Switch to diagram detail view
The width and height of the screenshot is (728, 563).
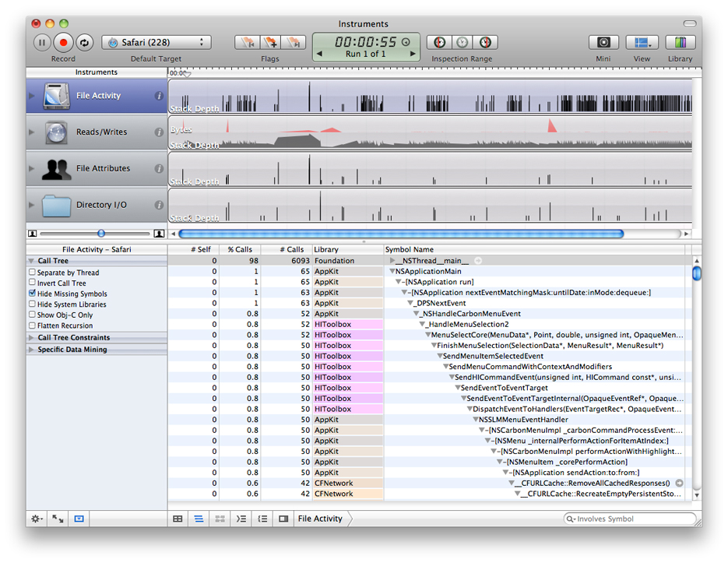point(220,519)
